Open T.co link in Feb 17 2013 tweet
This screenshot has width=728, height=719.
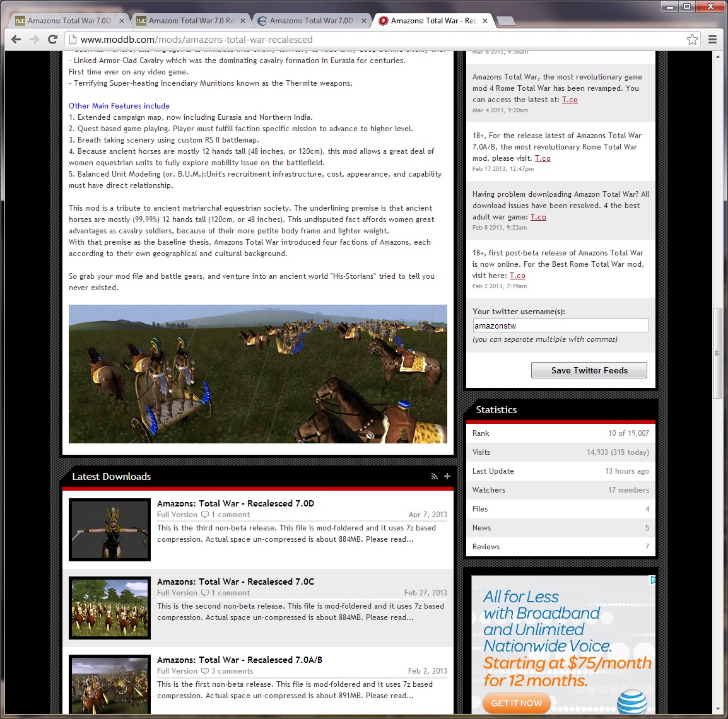coord(543,158)
